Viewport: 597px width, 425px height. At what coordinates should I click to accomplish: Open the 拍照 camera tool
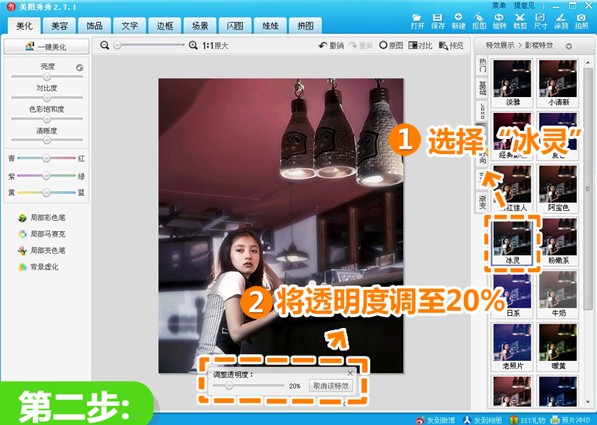tap(581, 22)
